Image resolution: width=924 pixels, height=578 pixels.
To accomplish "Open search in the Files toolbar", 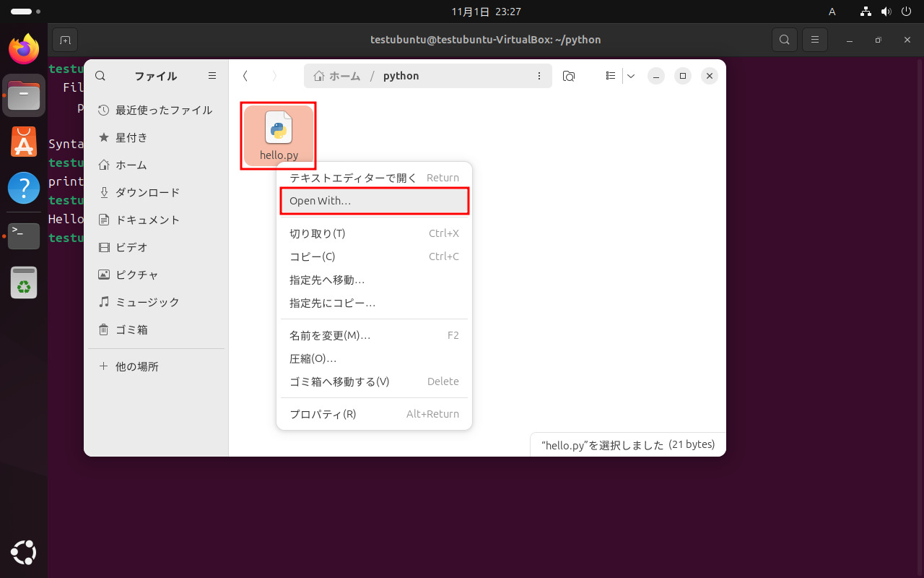I will point(100,76).
